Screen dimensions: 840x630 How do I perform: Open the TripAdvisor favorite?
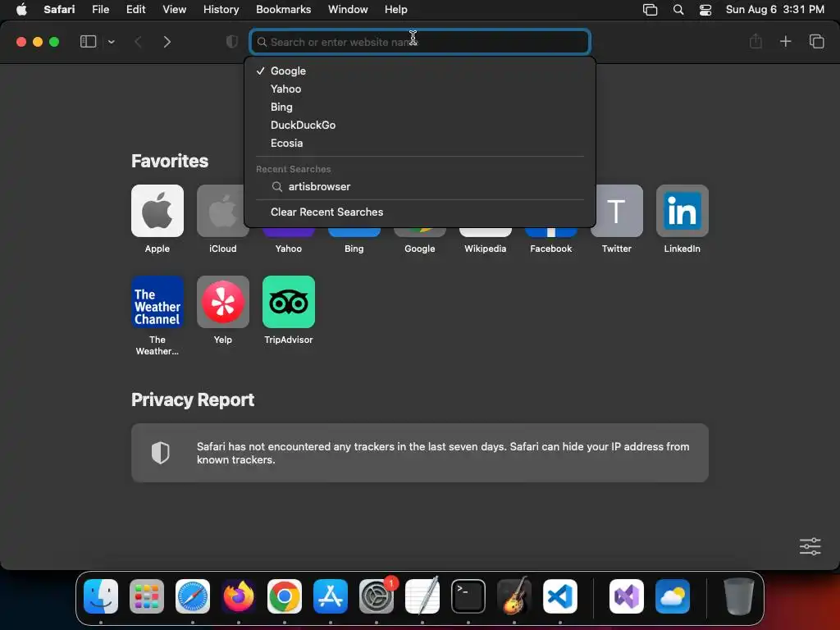[289, 302]
